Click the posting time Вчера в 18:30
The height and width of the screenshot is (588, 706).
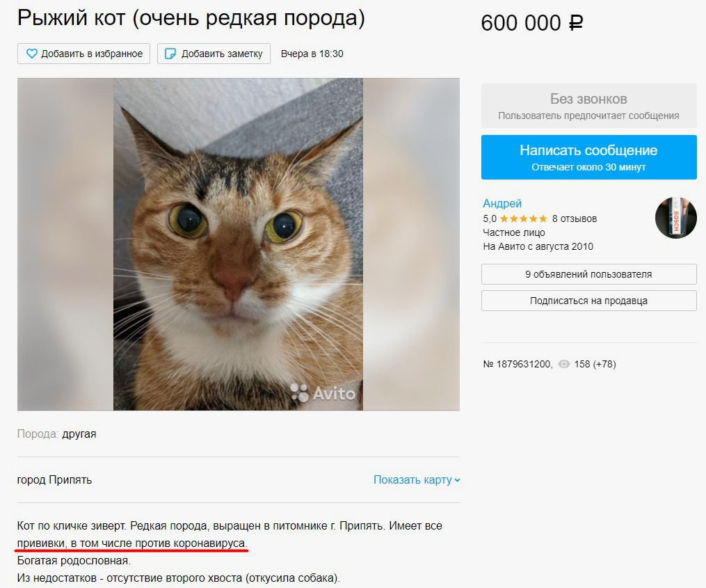pyautogui.click(x=312, y=54)
